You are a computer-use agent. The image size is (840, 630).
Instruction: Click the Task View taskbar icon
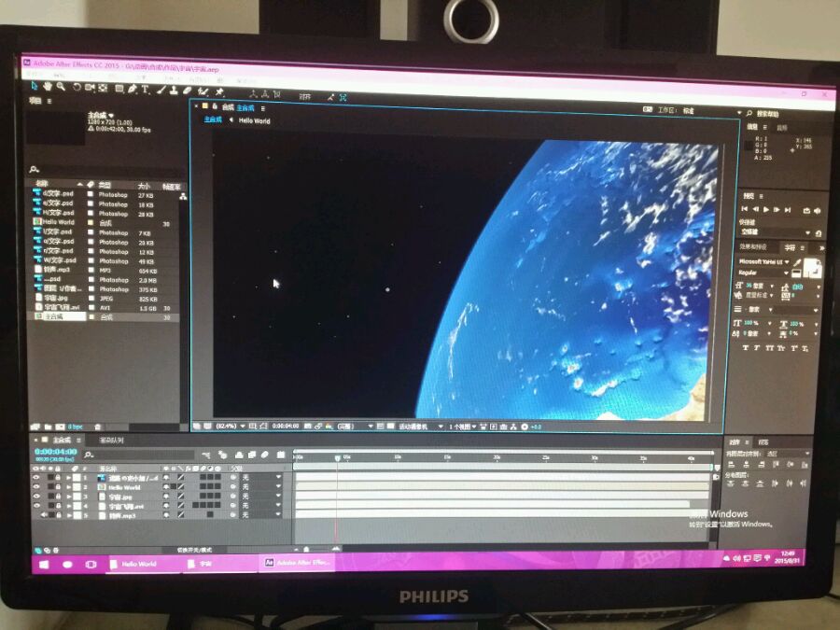[91, 564]
